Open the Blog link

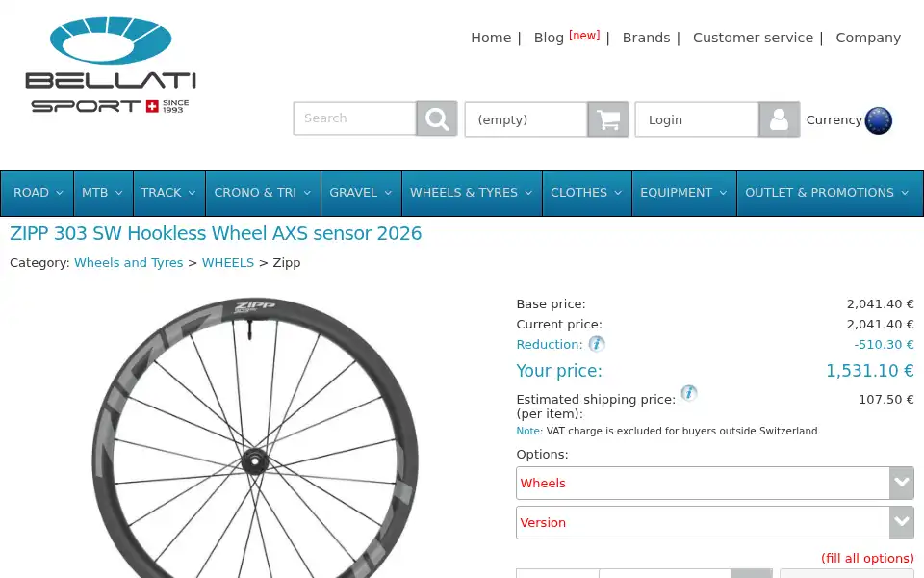coord(549,38)
